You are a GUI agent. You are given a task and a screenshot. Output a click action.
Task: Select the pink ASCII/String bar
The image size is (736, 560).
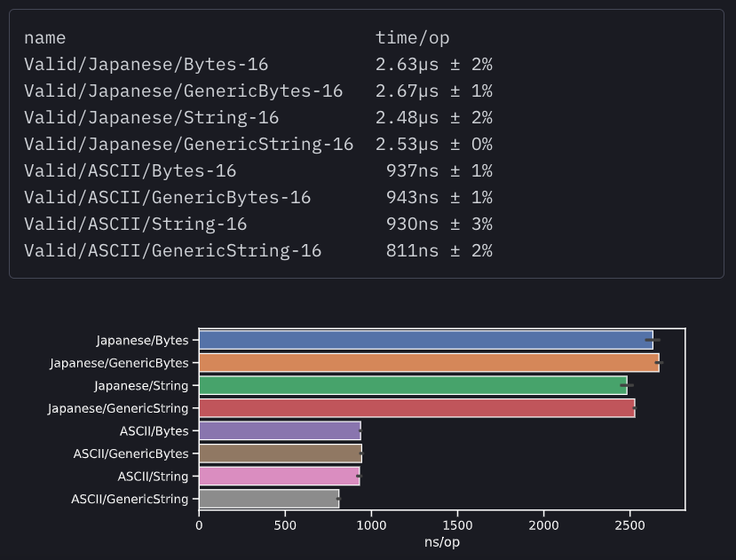click(279, 477)
